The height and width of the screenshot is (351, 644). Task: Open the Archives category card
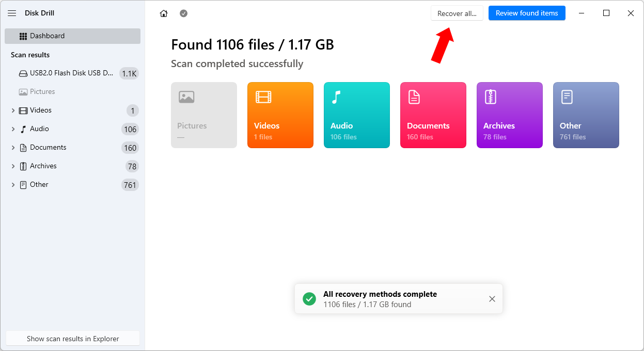(x=509, y=115)
